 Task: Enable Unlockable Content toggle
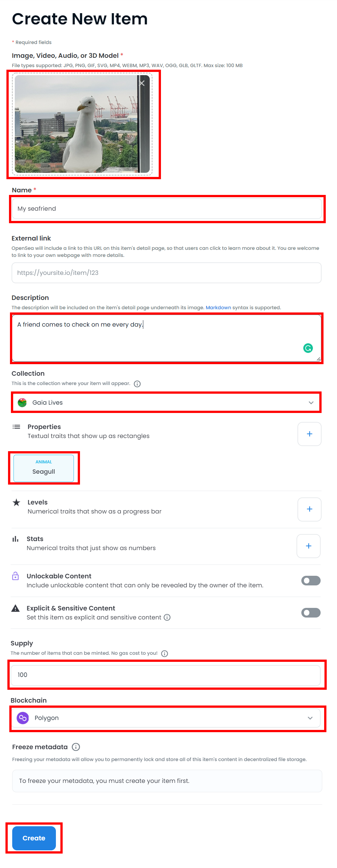tap(310, 581)
